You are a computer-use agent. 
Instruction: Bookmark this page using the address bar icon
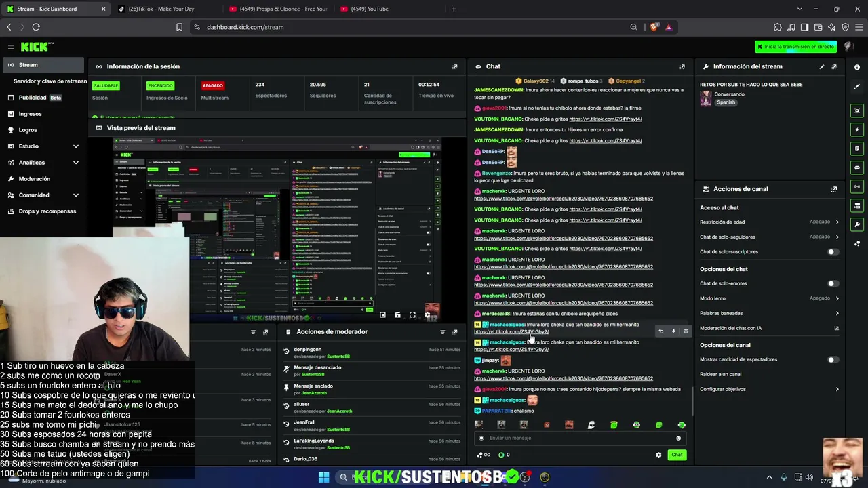pos(179,27)
